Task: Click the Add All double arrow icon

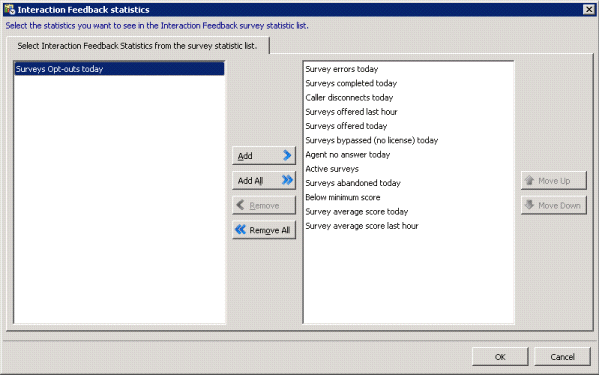Action: pos(287,180)
